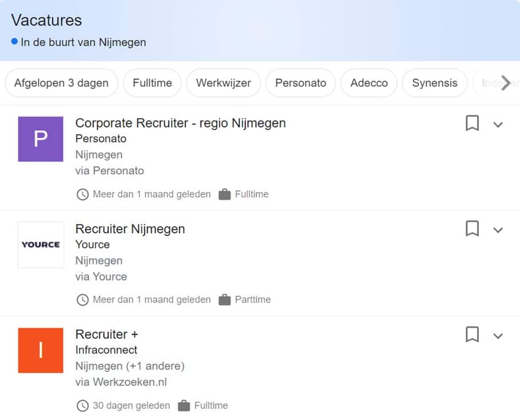Choose the Synensis filter chip

tap(435, 83)
